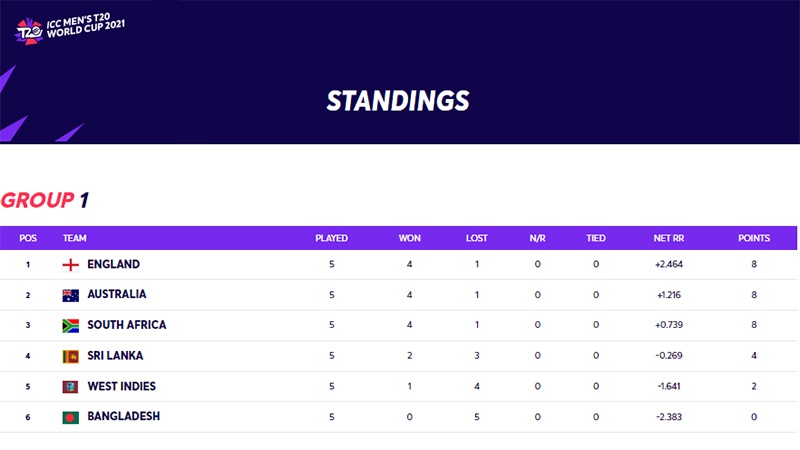800x450 pixels.
Task: Select the ENGLAND team name
Action: click(113, 265)
